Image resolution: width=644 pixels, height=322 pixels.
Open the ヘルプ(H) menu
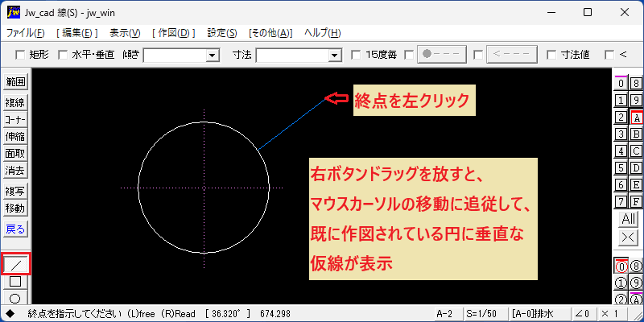coord(323,33)
